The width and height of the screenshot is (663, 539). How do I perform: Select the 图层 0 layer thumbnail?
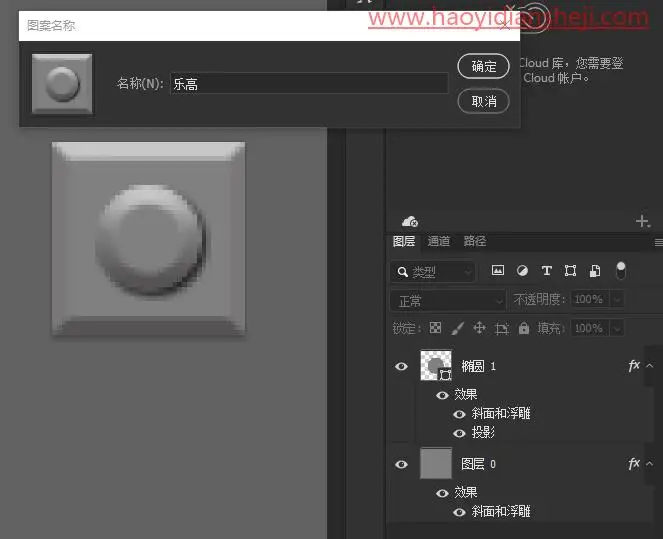point(436,463)
